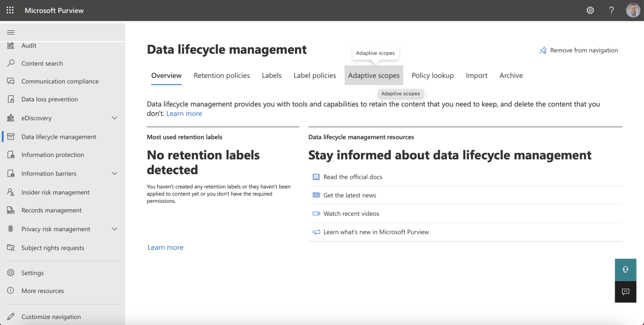Viewport: 644px width, 325px height.
Task: Collapse the navigation hamburger menu
Action: tap(10, 32)
